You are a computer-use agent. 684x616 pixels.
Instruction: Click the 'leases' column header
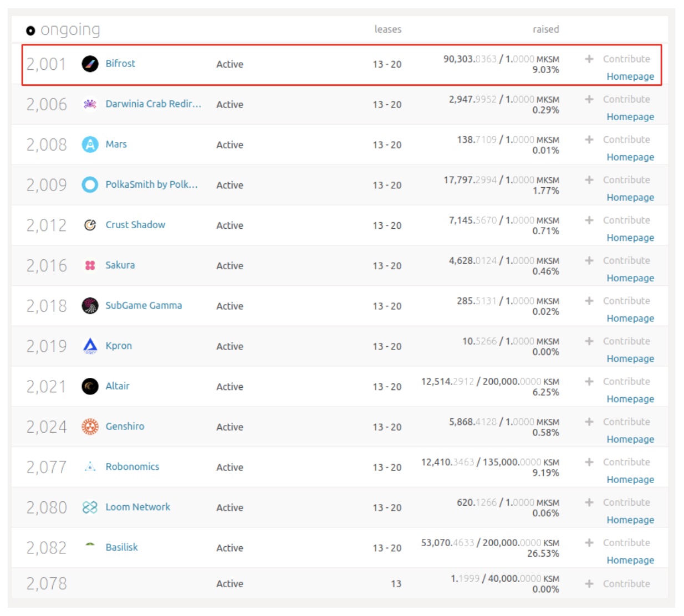point(387,29)
